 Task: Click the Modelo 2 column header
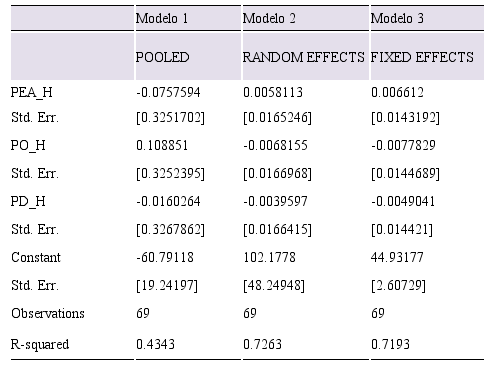[x=269, y=18]
